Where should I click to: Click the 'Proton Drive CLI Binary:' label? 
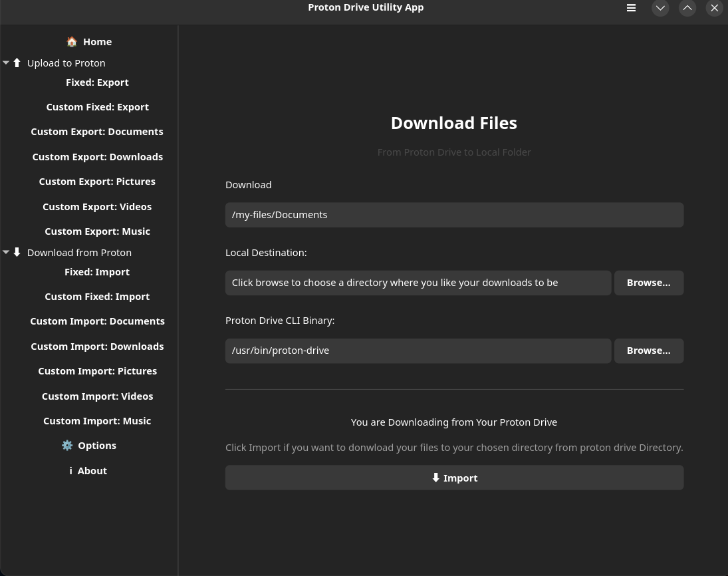tap(279, 320)
